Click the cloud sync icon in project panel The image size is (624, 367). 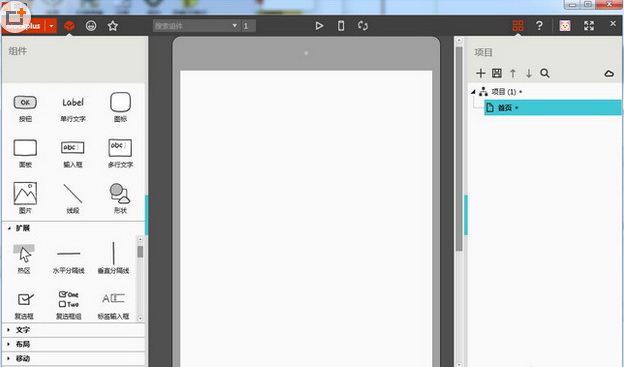point(609,73)
